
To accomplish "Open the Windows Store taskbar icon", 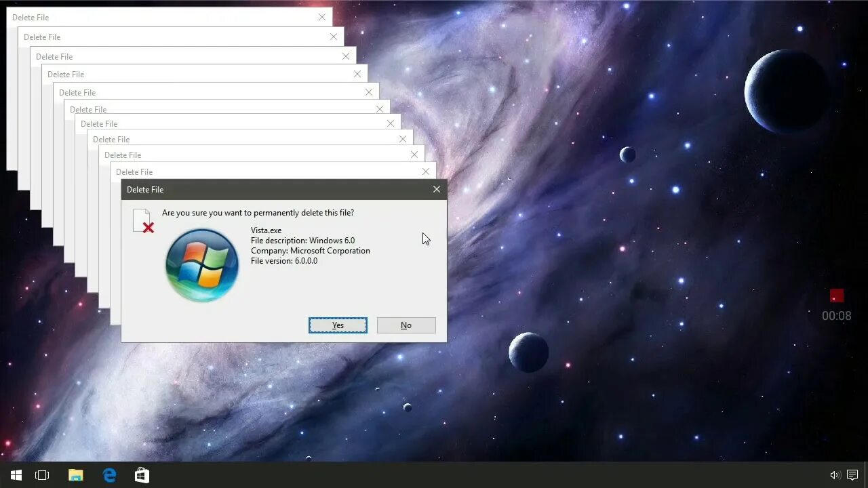I will tap(142, 475).
